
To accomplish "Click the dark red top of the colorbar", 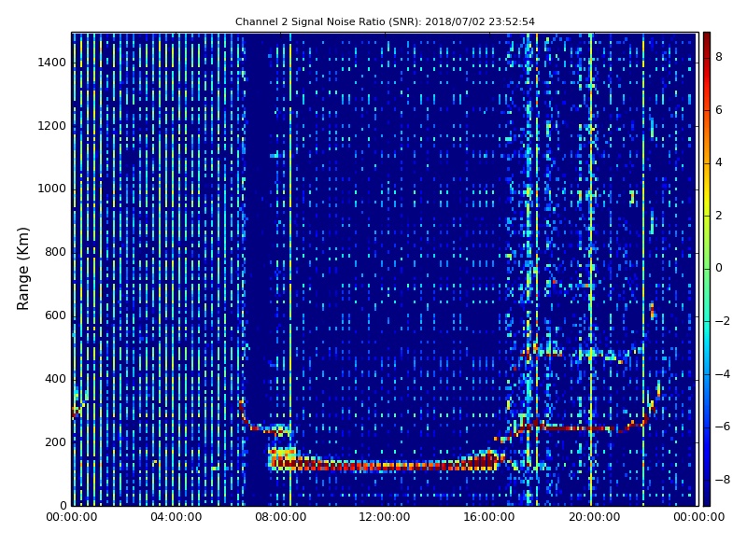I will pos(707,40).
